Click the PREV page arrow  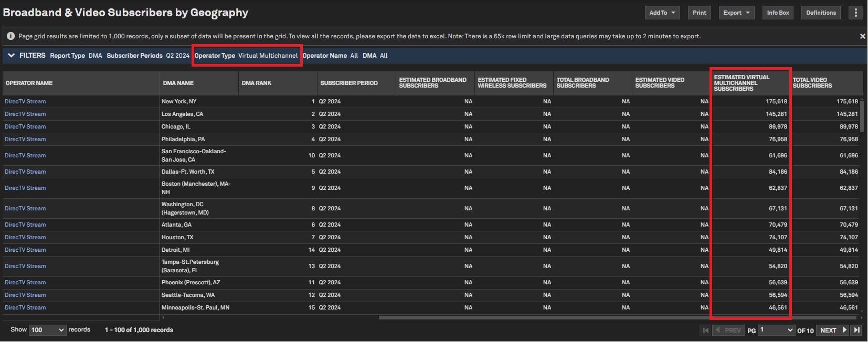pos(727,330)
